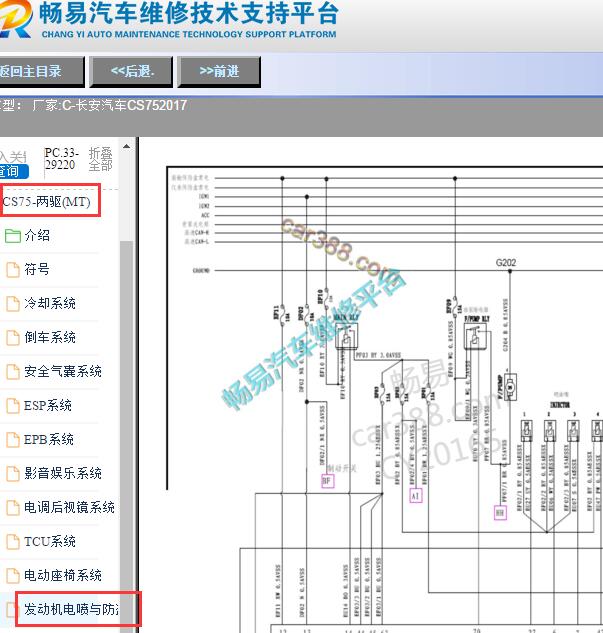Click the F/PUMP RLY relay symbol
The width and height of the screenshot is (603, 633).
(477, 337)
